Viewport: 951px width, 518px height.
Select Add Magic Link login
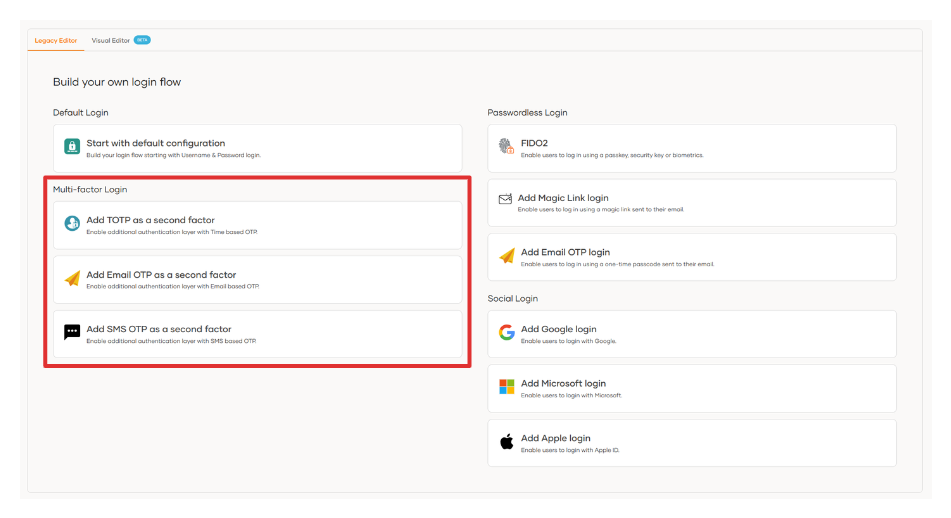[x=692, y=203]
